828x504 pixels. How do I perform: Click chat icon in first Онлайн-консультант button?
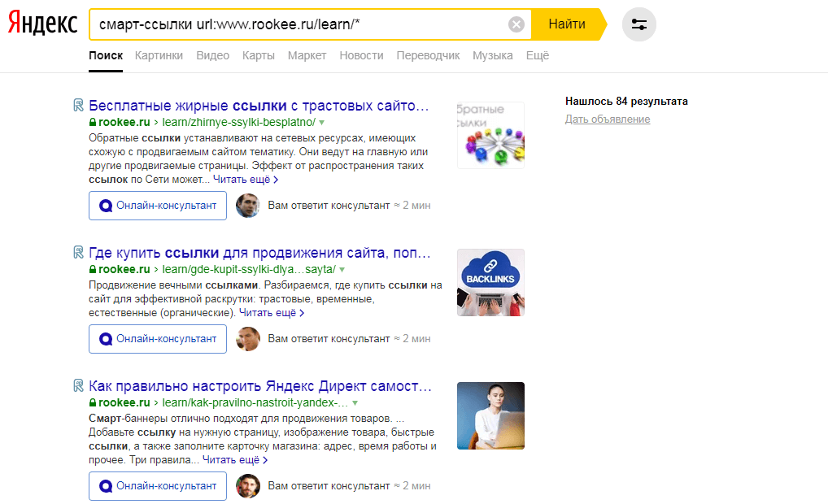tap(106, 206)
